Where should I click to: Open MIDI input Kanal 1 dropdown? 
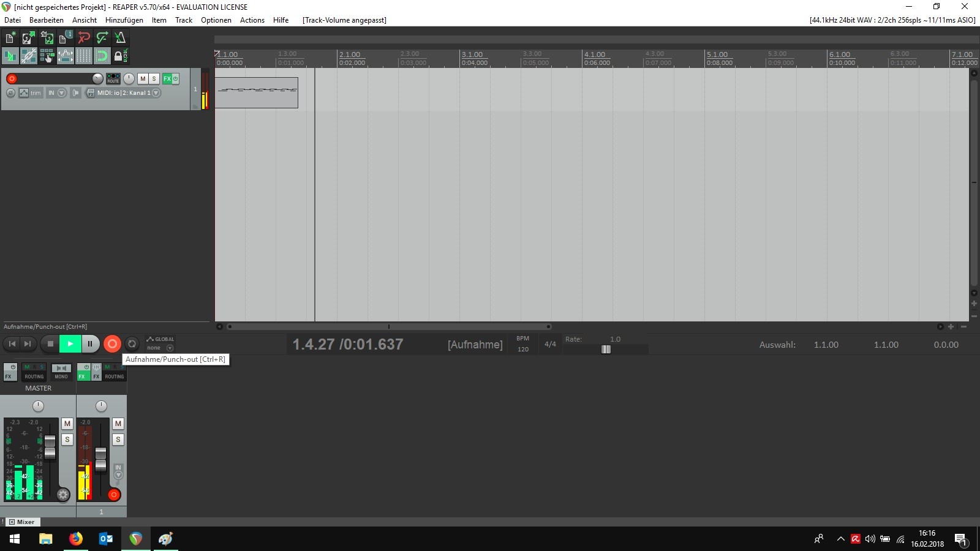(156, 93)
